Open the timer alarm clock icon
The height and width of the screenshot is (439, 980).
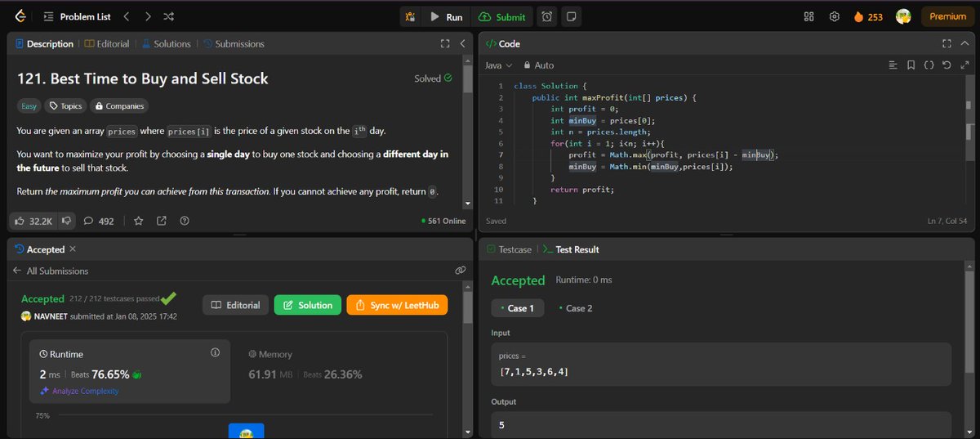pos(547,16)
